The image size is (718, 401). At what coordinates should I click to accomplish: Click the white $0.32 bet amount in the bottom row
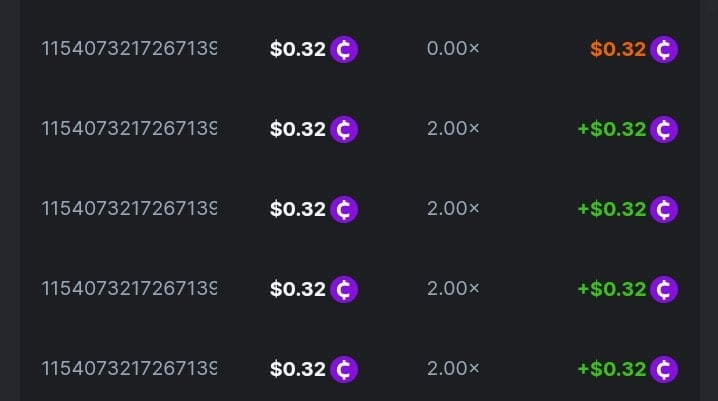pyautogui.click(x=298, y=369)
